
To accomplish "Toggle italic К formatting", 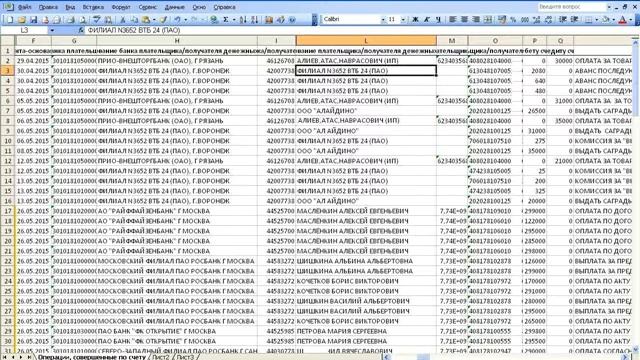I will (427, 20).
